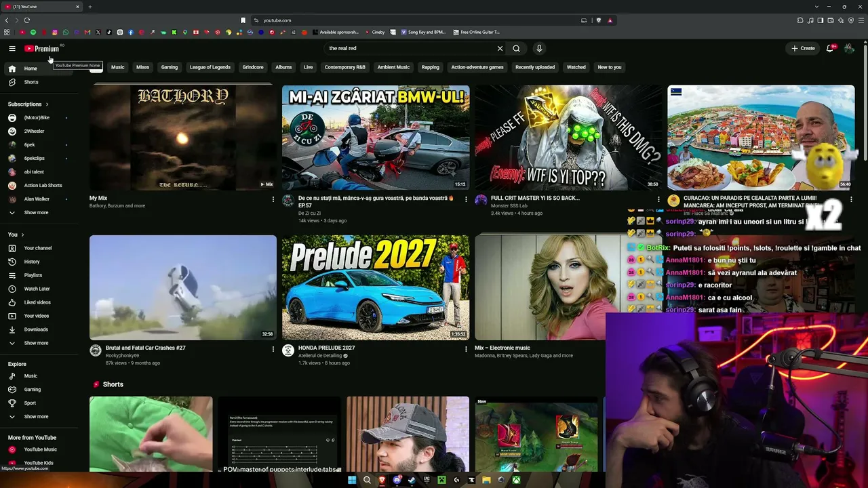Open Shorts in the sidebar
This screenshot has width=868, height=488.
38,82
